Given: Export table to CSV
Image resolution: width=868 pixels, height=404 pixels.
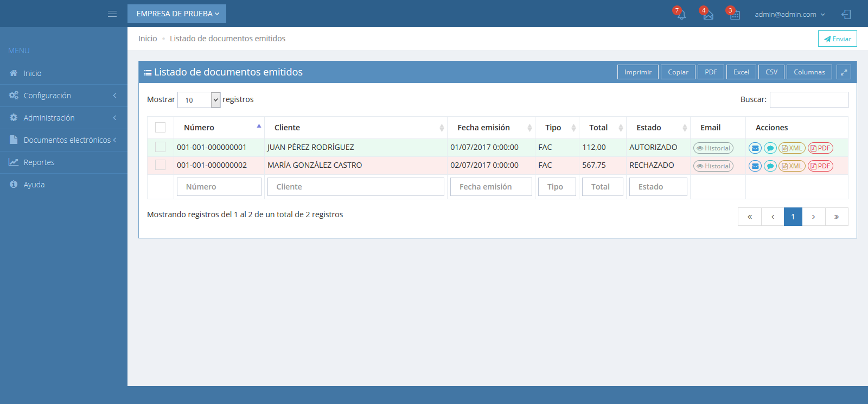Looking at the screenshot, I should coord(771,72).
